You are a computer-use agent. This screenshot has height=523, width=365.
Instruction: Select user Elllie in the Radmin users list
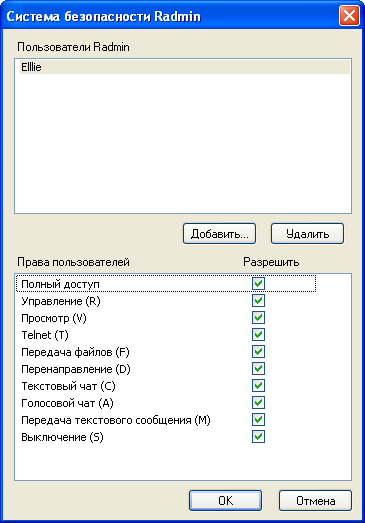coord(185,67)
